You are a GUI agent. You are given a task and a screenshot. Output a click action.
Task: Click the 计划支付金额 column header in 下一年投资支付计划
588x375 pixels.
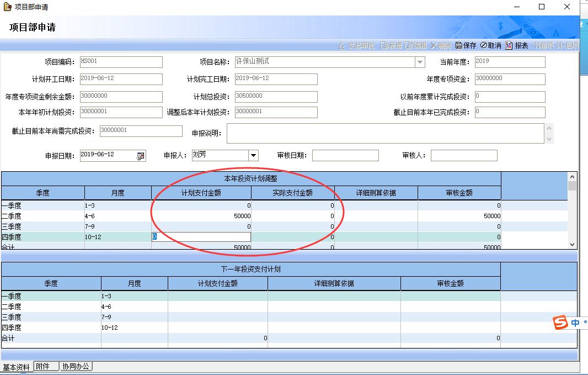[217, 283]
